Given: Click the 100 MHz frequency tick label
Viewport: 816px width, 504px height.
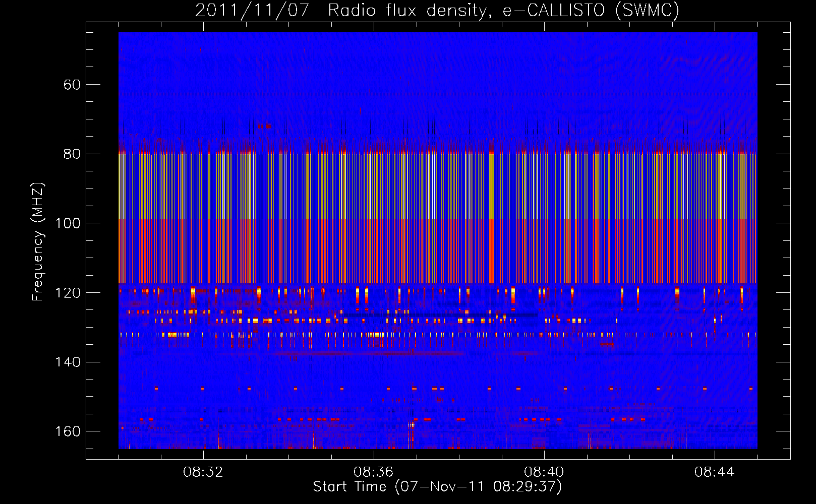Looking at the screenshot, I should pyautogui.click(x=68, y=223).
